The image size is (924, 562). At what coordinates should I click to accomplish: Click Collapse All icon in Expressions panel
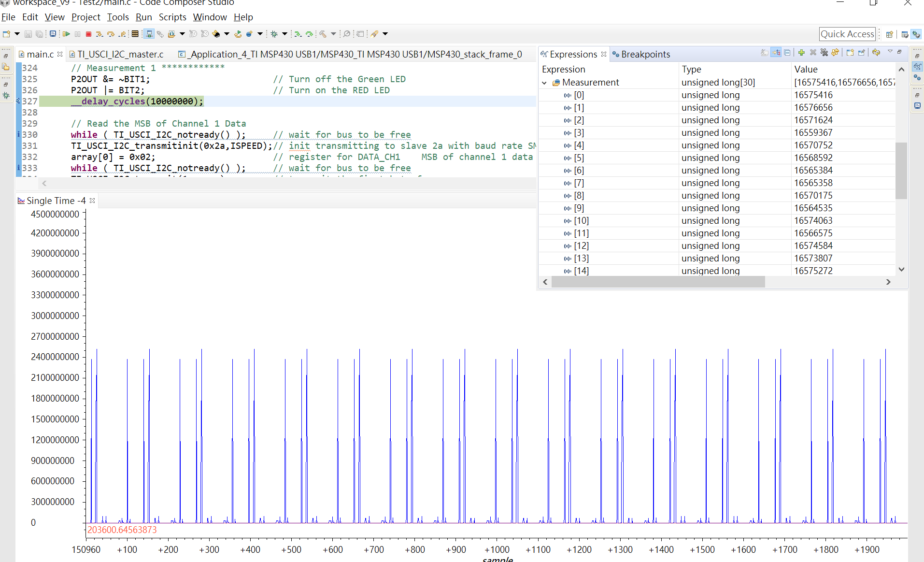(787, 53)
